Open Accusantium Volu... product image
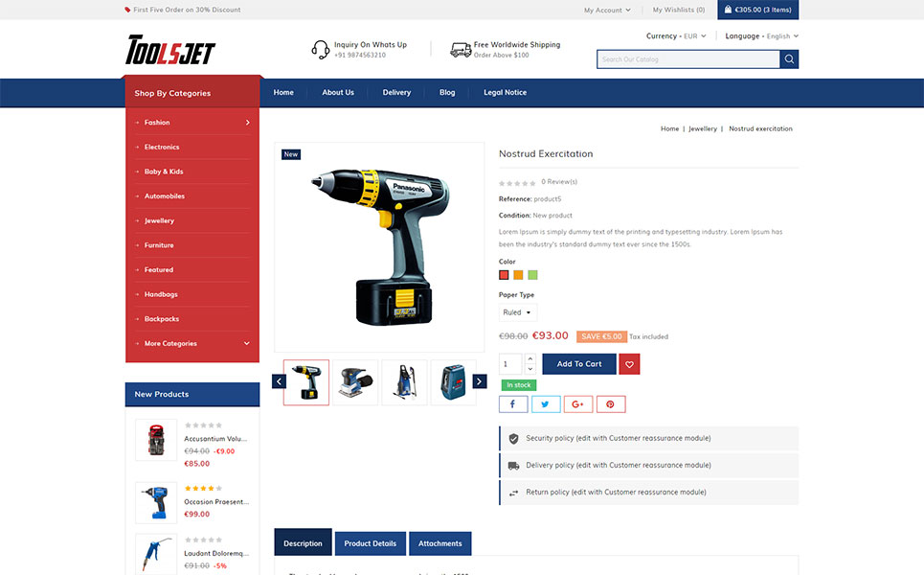 pos(156,440)
